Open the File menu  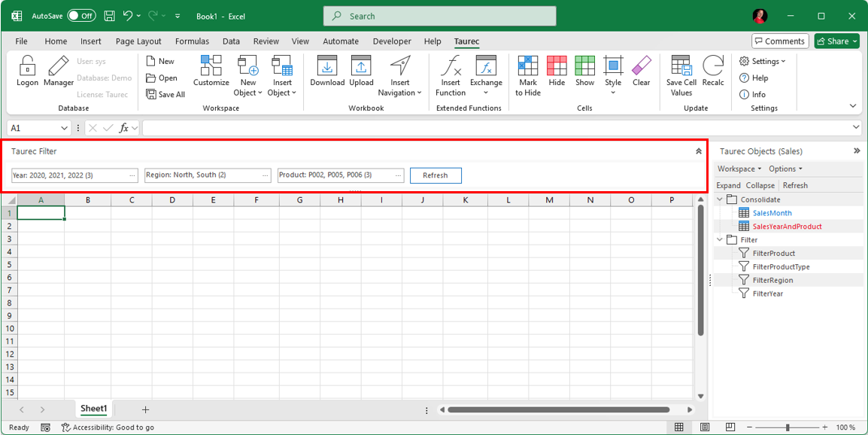point(21,41)
